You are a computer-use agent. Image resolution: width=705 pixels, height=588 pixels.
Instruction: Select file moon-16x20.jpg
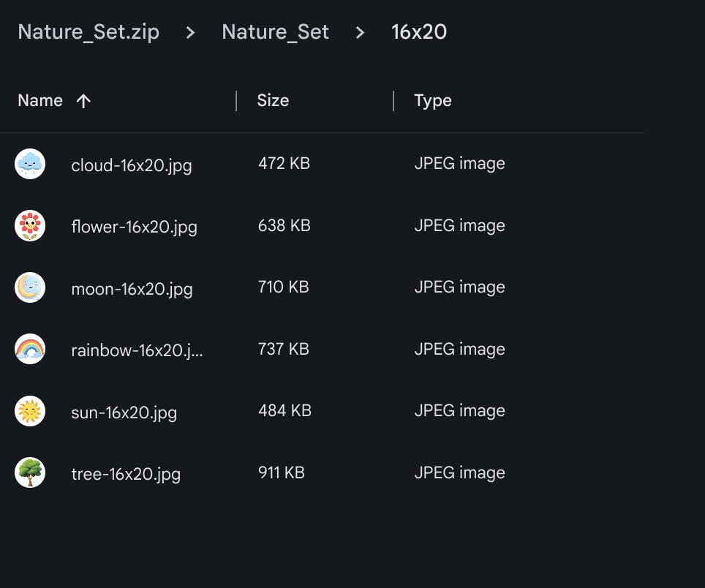pyautogui.click(x=132, y=289)
